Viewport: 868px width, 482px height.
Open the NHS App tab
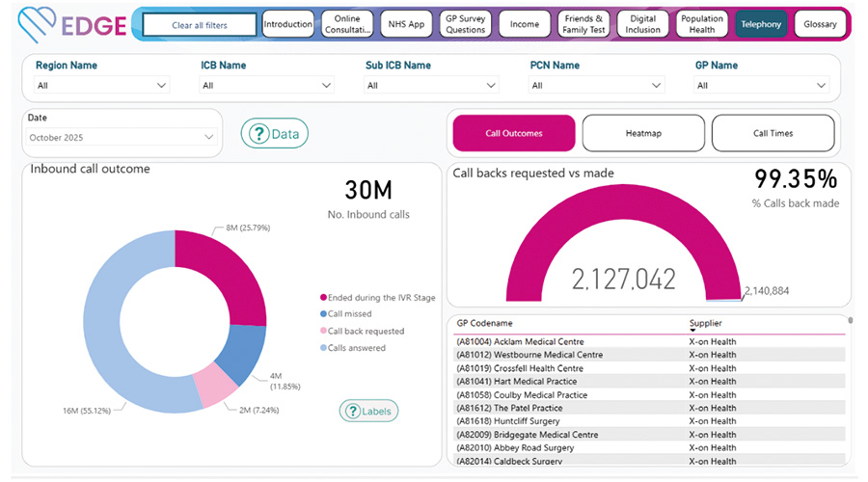coord(403,24)
